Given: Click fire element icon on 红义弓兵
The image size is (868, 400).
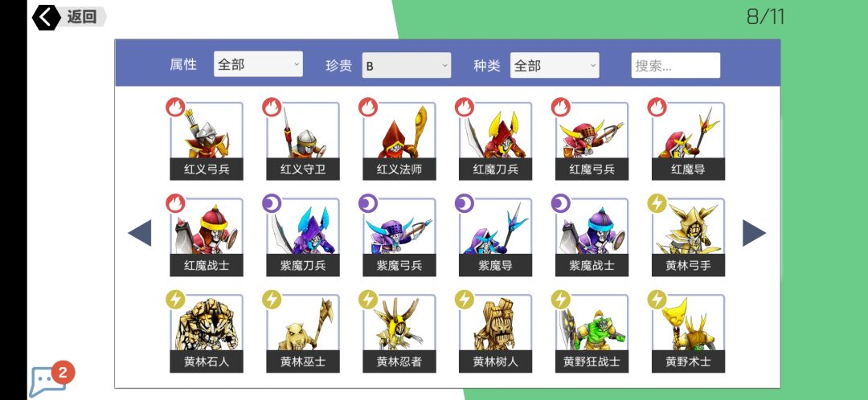Looking at the screenshot, I should coord(175,107).
